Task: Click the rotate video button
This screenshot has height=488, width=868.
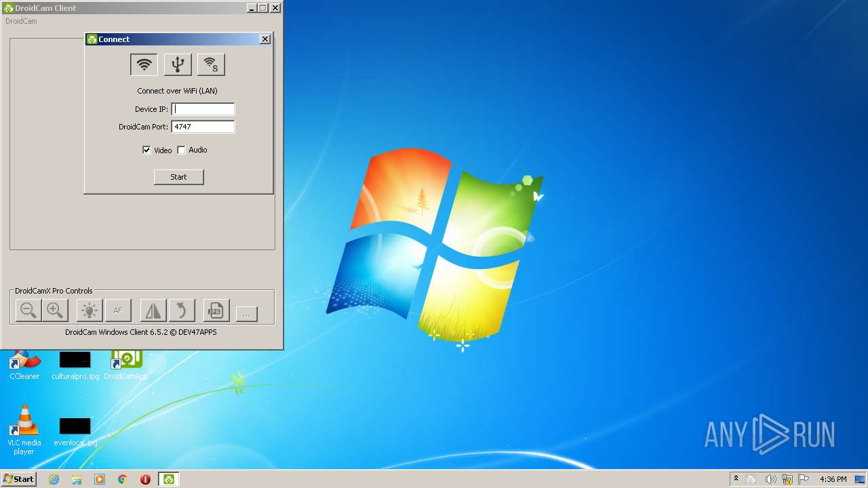Action: tap(182, 310)
